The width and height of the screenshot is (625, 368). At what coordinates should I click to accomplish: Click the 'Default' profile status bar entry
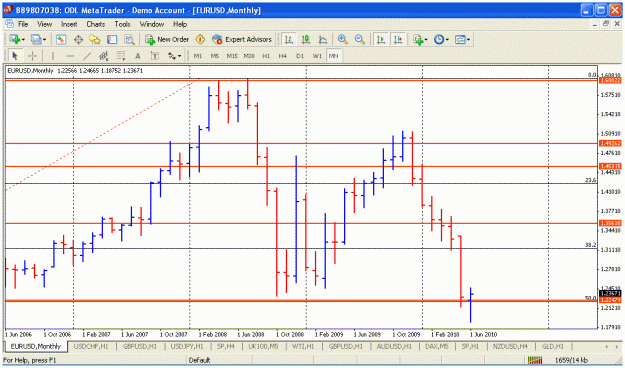click(x=199, y=360)
